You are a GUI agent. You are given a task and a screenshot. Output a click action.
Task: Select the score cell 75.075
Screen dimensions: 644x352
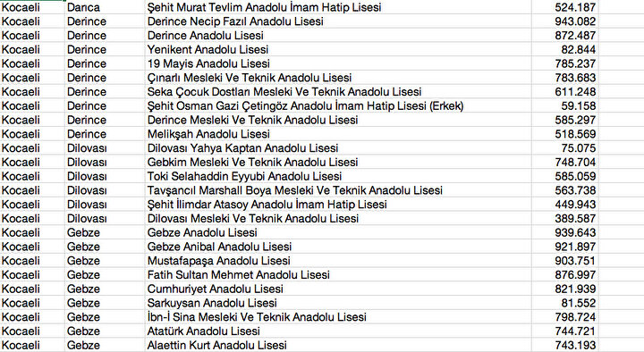coord(564,148)
